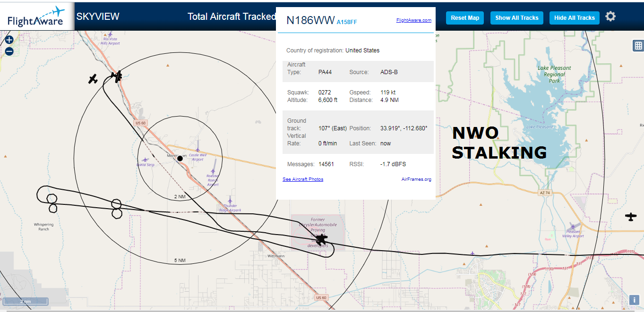Click Show All Tracks button

point(517,18)
